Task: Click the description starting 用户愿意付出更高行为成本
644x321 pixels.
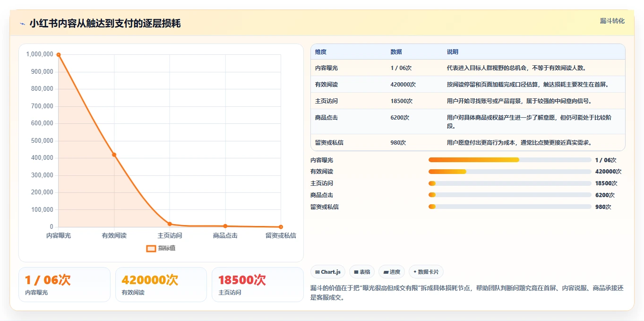Action: (519, 142)
